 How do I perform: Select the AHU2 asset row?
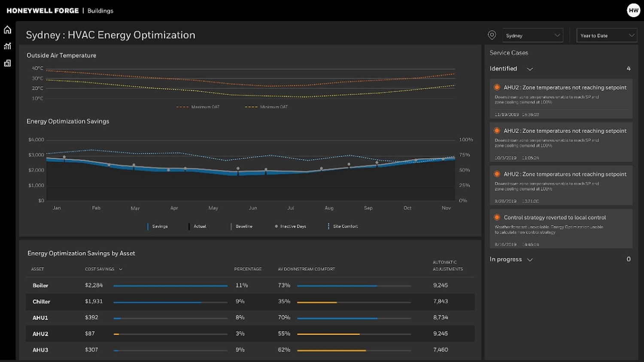[250, 334]
